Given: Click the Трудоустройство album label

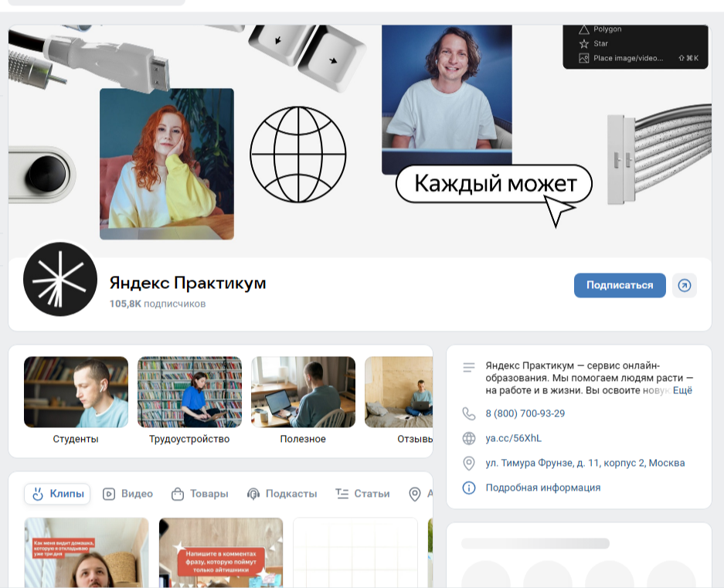Looking at the screenshot, I should (x=189, y=439).
